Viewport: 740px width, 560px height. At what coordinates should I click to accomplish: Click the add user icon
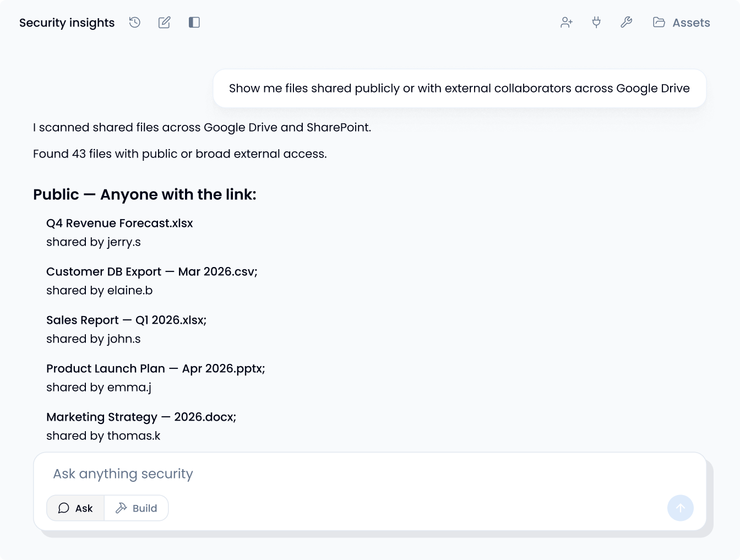(x=567, y=23)
